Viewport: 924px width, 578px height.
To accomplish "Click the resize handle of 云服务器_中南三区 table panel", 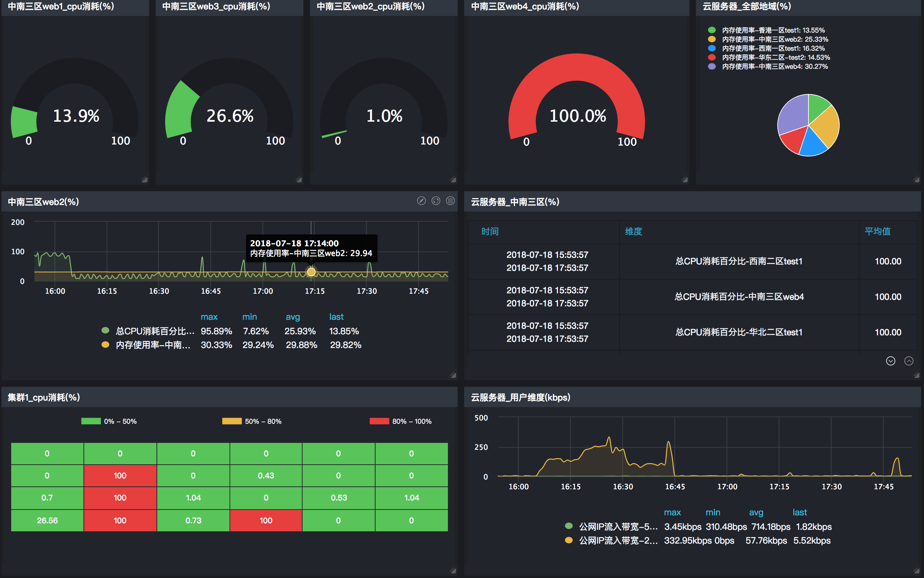I will (917, 375).
